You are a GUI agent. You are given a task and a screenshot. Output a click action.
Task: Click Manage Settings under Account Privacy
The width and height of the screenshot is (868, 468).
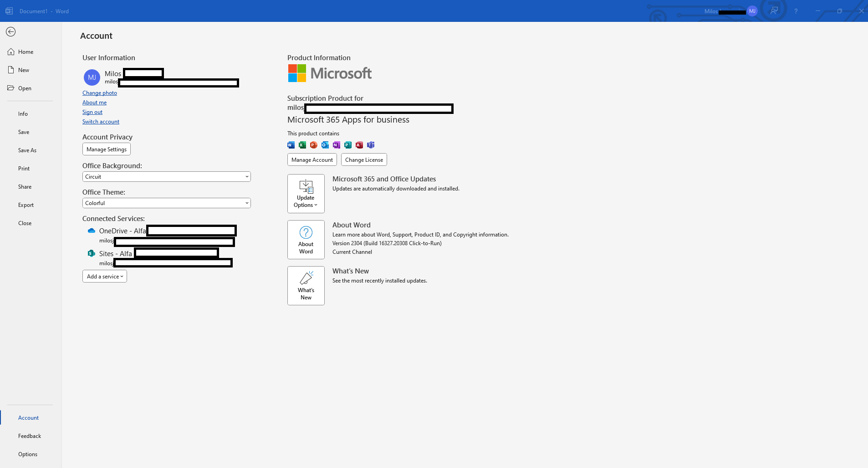pos(107,149)
